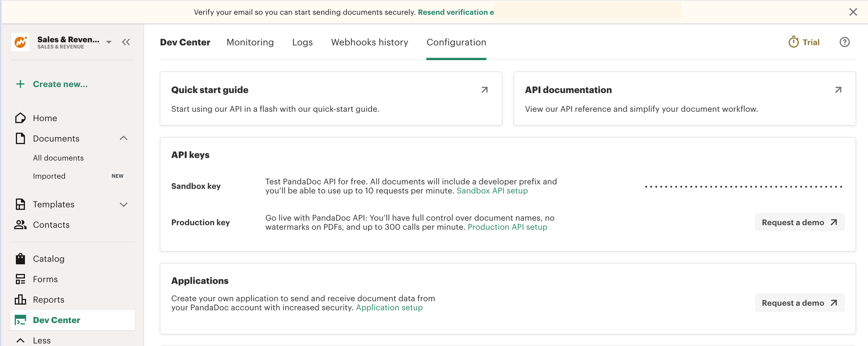Open help via question mark icon
868x346 pixels.
844,42
